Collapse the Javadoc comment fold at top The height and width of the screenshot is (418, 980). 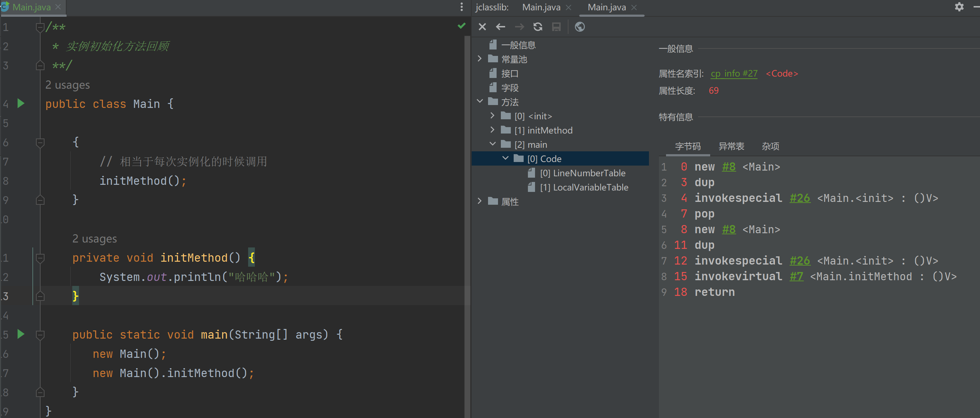click(40, 27)
